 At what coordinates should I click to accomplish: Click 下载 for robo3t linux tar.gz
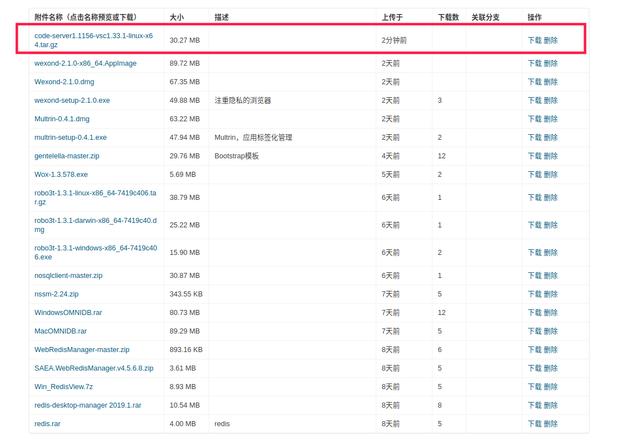tap(535, 198)
